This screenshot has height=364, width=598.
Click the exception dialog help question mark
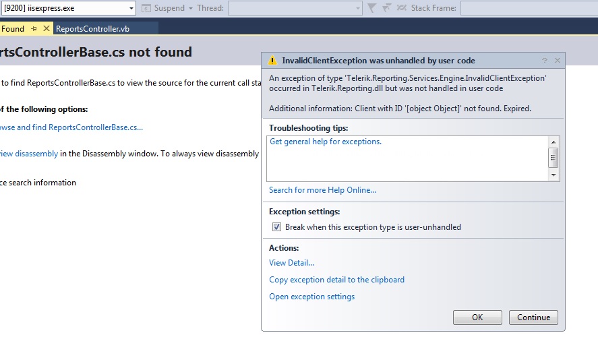[x=545, y=61]
